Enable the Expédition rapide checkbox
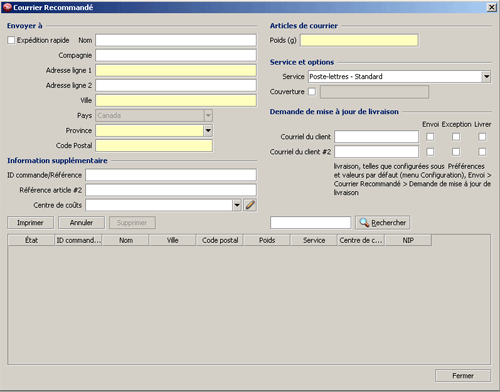Viewport: 500px width, 392px height. point(11,40)
